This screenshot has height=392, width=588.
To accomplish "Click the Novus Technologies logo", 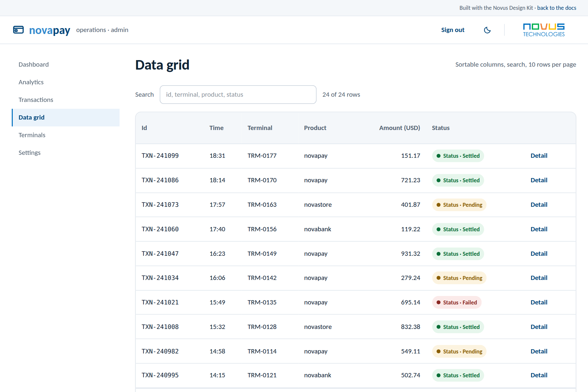I will [544, 30].
